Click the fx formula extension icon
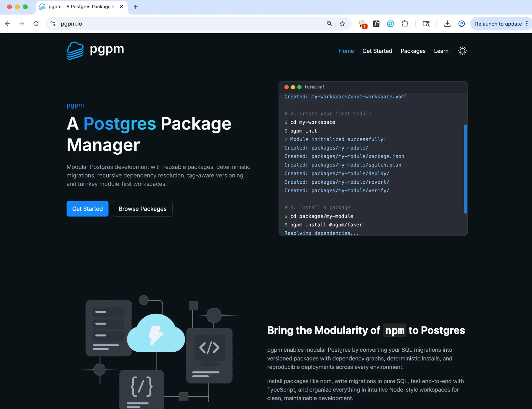The image size is (532, 409). tap(376, 24)
